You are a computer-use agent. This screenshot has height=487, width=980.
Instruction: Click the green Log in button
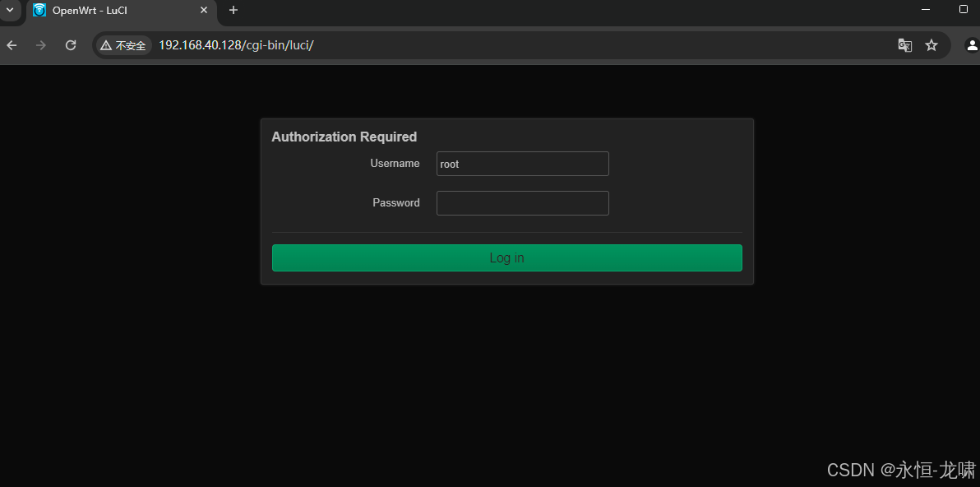click(x=507, y=257)
